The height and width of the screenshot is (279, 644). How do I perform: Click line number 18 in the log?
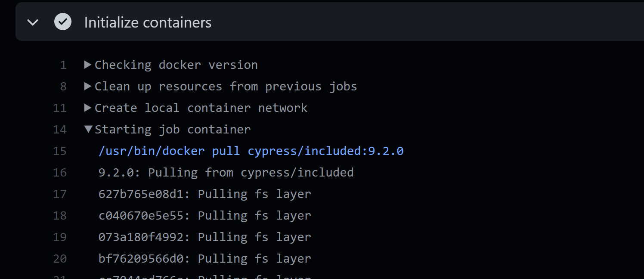point(60,216)
